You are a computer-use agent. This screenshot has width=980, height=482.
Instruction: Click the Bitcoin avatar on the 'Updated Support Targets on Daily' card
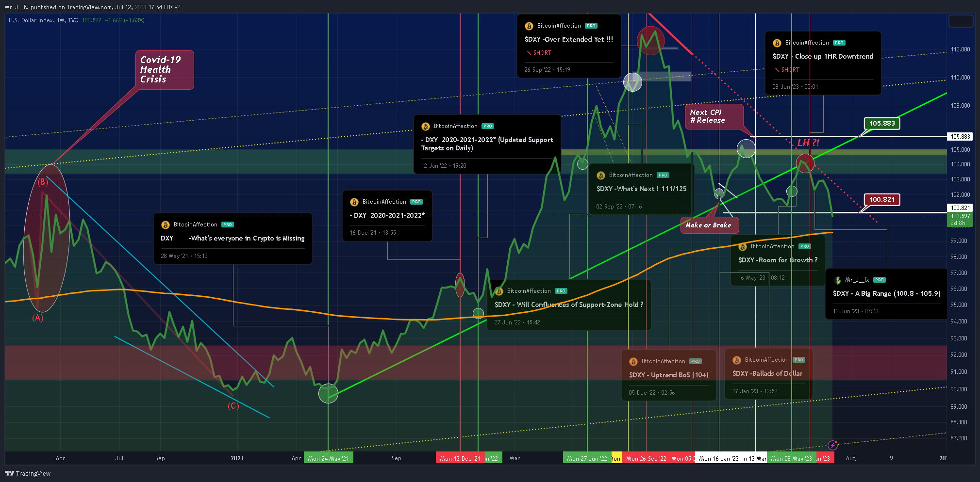[425, 126]
